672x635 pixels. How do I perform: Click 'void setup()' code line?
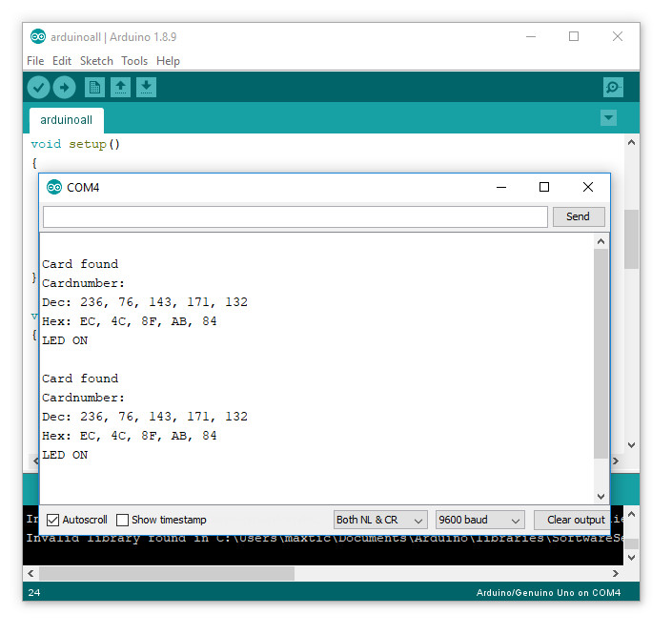point(75,144)
